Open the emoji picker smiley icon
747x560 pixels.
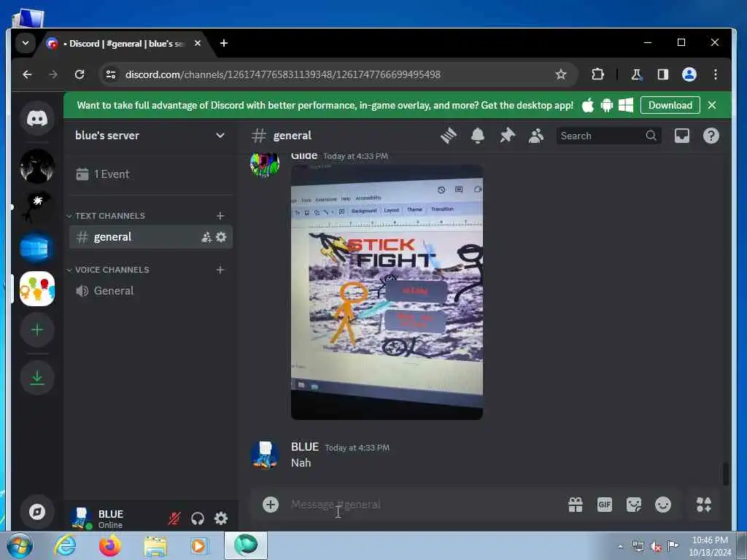click(x=662, y=505)
